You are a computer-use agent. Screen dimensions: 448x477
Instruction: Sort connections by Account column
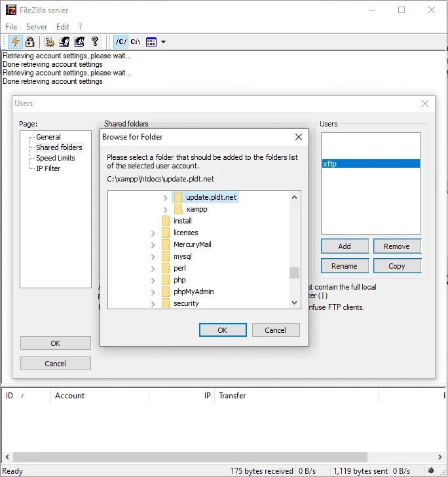[x=100, y=396]
